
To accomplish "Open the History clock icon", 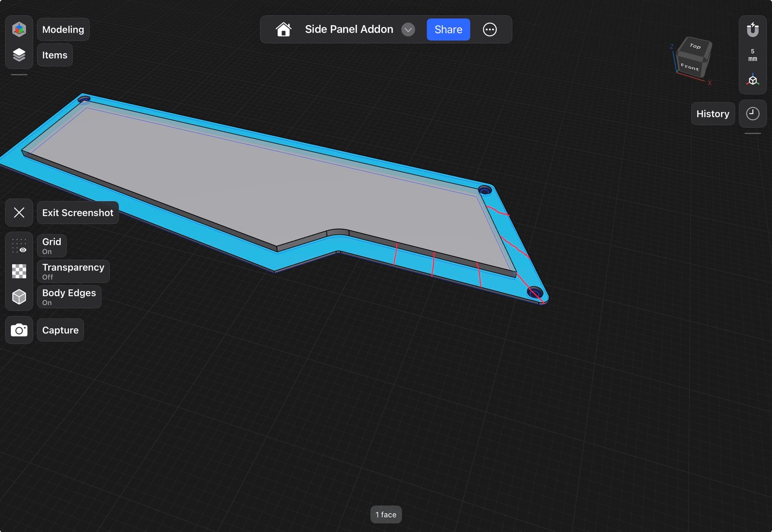I will click(x=752, y=114).
